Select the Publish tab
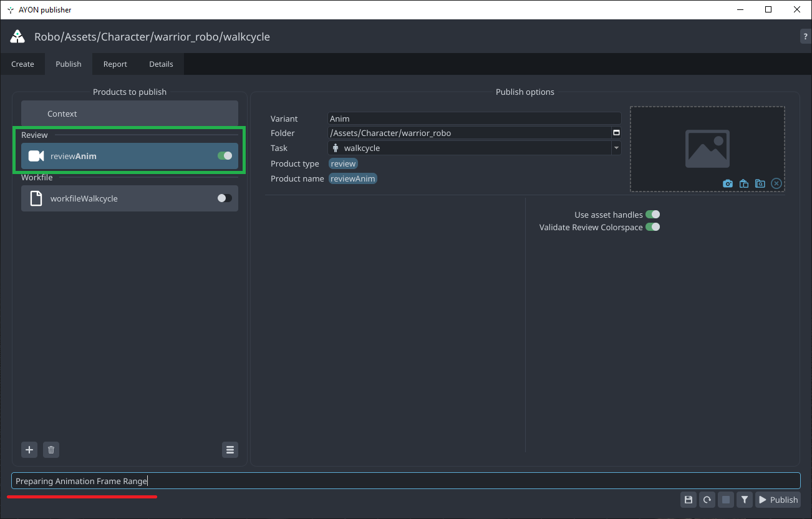The width and height of the screenshot is (812, 519). (x=69, y=64)
